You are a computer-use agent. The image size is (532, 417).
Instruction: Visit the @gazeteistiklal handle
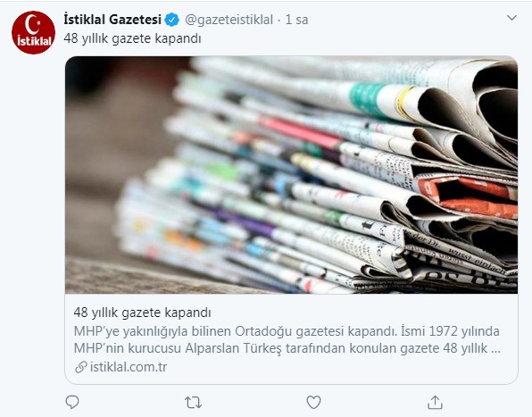coord(229,20)
